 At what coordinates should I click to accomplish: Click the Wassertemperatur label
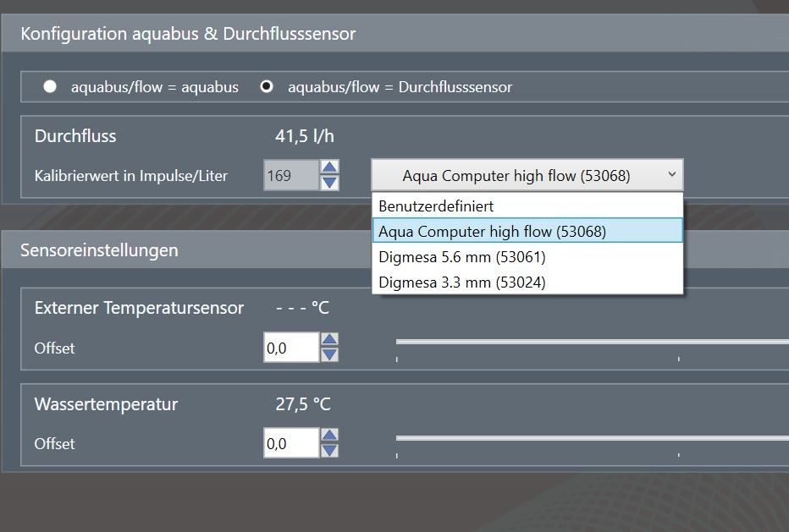(x=106, y=403)
